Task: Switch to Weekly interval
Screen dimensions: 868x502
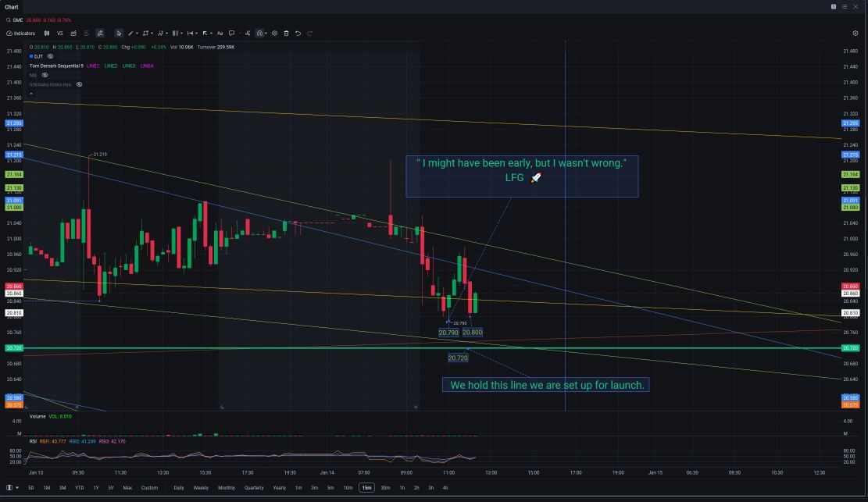Action: point(201,488)
